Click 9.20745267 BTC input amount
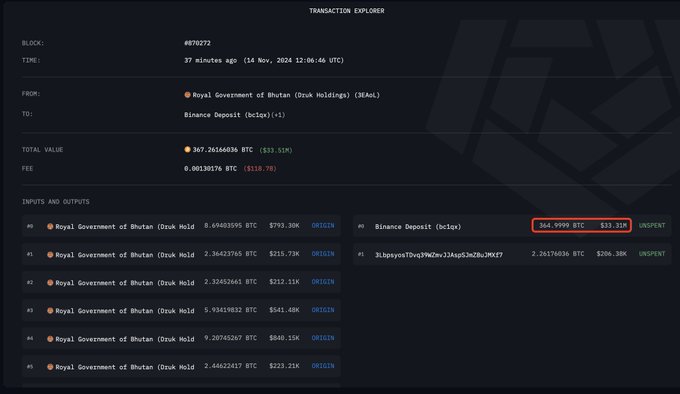 231,338
